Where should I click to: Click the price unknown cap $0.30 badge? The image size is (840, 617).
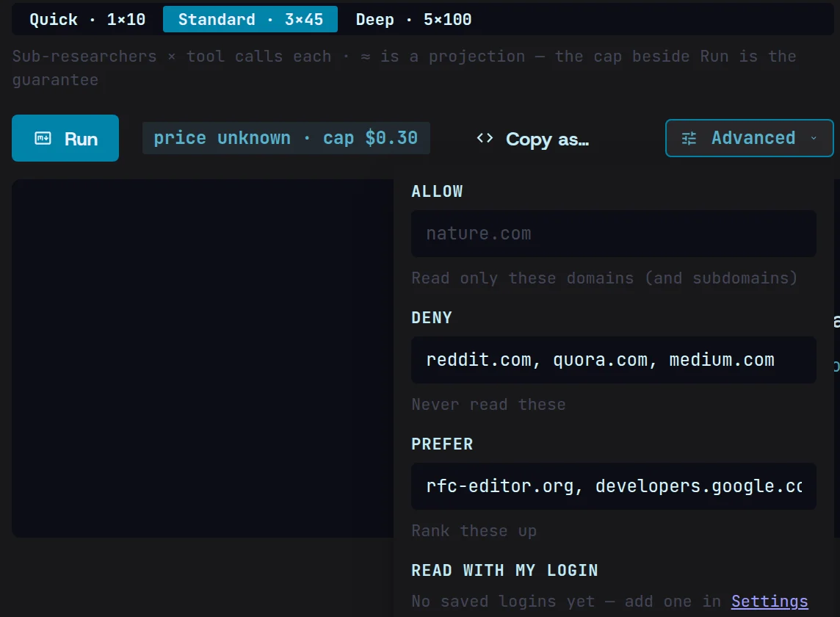(286, 138)
